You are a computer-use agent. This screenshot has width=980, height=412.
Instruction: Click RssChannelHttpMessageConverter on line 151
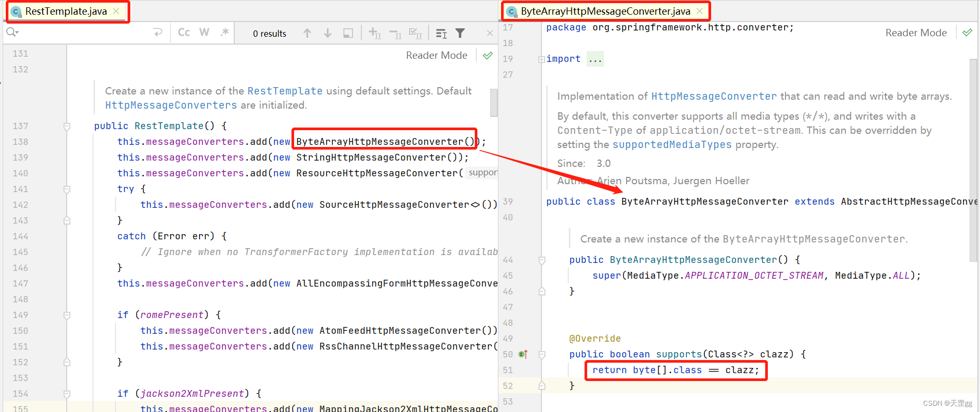tap(405, 346)
